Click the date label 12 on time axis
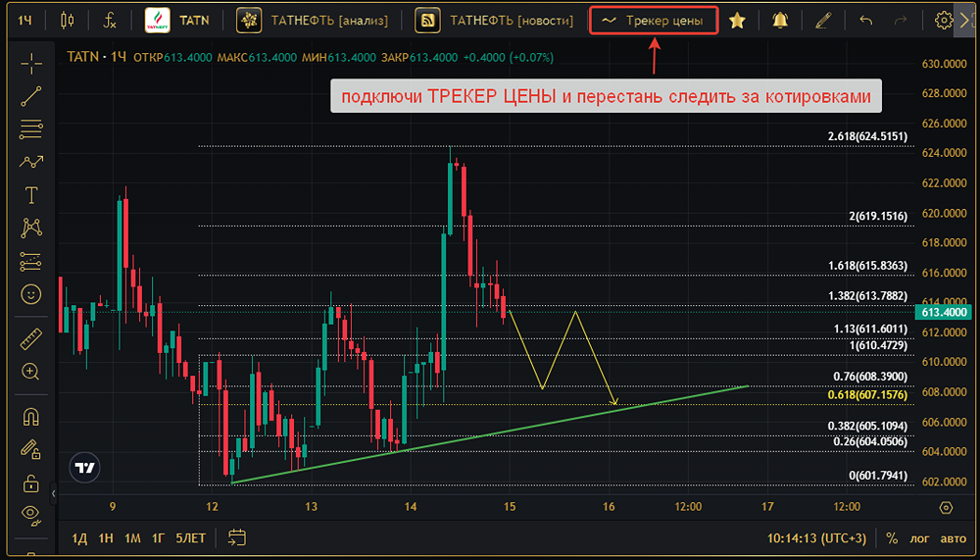980x560 pixels. [212, 507]
